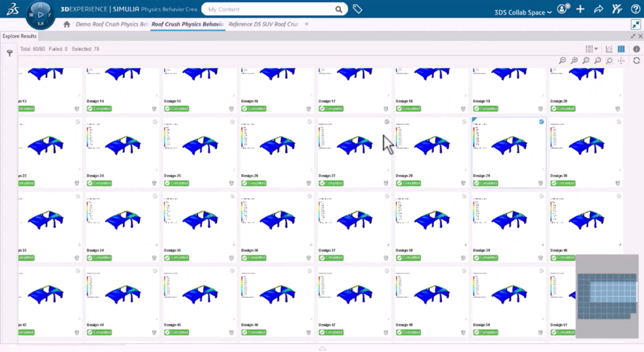
Task: Open the information panel icon
Action: pyautogui.click(x=636, y=49)
